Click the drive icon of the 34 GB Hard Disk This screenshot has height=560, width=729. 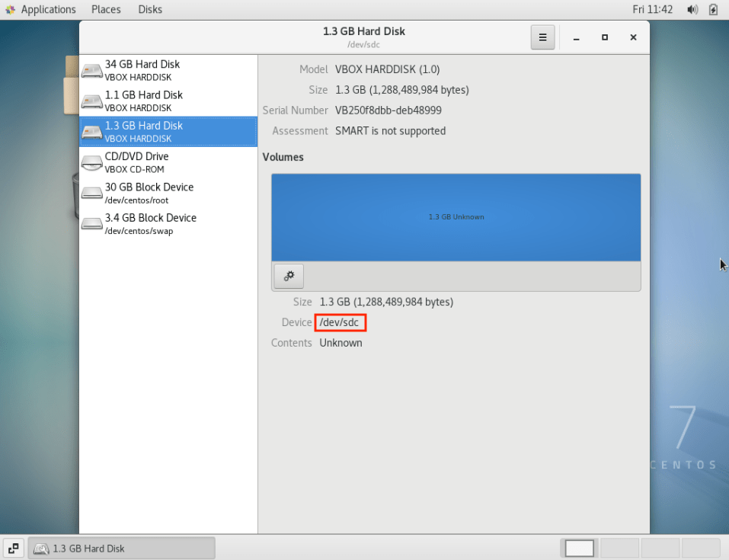pos(91,69)
